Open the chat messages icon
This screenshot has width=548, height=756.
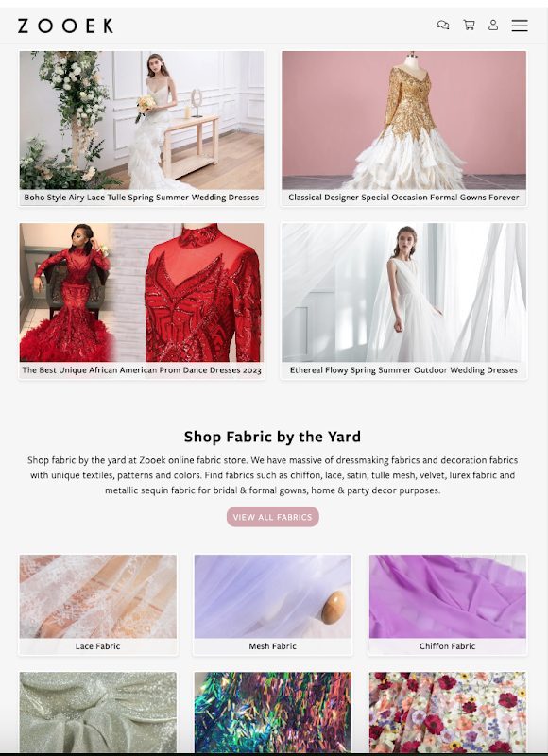[443, 26]
